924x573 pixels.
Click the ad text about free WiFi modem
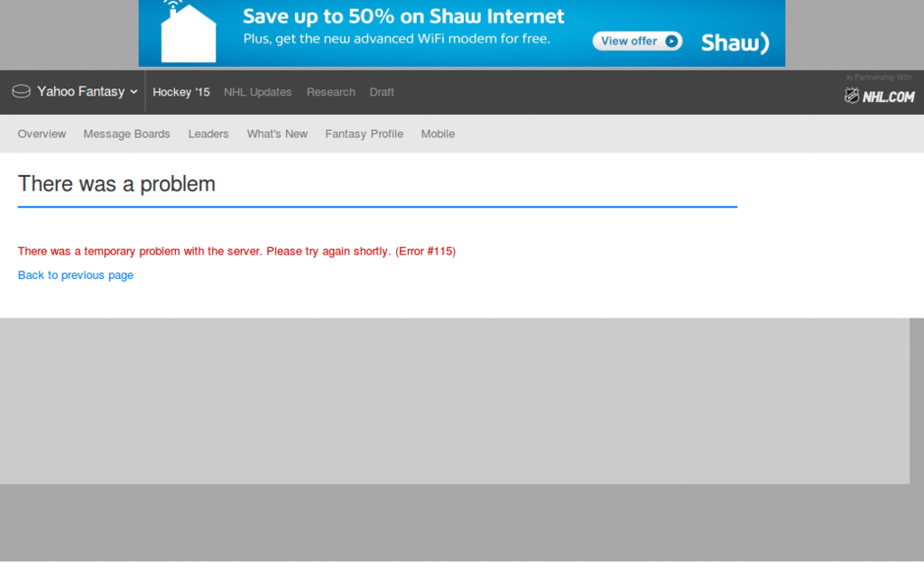point(397,39)
